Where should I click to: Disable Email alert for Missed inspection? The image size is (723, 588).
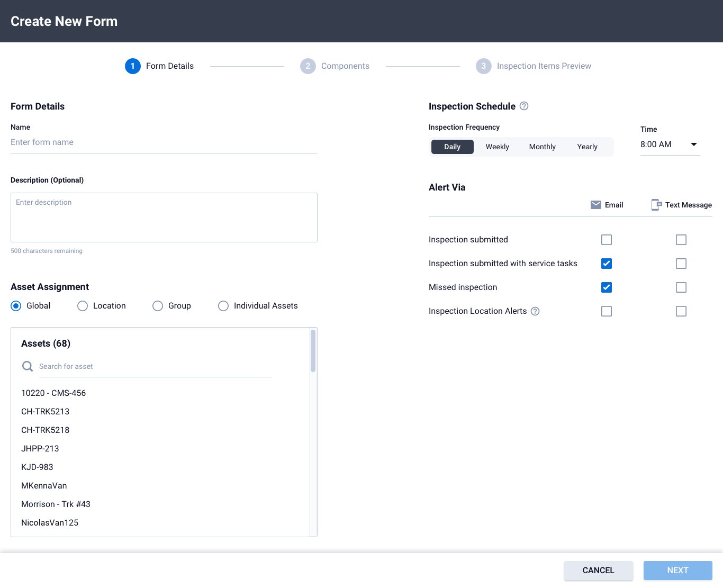(x=606, y=287)
